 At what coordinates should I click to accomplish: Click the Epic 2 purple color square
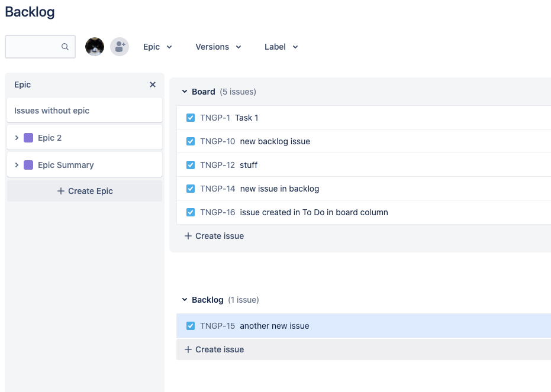(28, 138)
